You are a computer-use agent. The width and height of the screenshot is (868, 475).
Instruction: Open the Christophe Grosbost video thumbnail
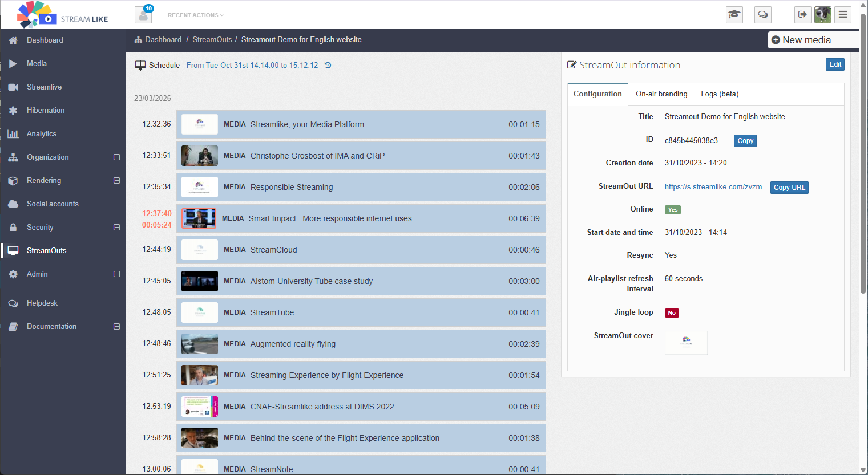[x=200, y=156]
